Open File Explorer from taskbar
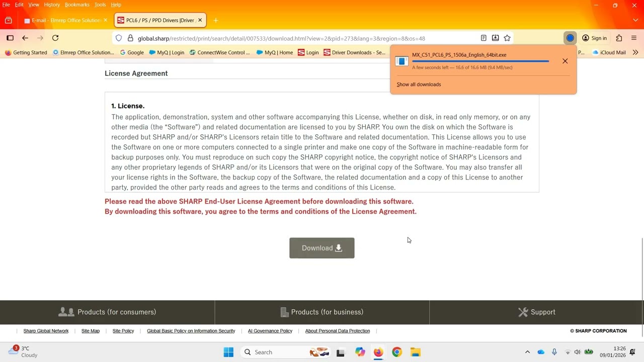644x362 pixels. pyautogui.click(x=415, y=352)
